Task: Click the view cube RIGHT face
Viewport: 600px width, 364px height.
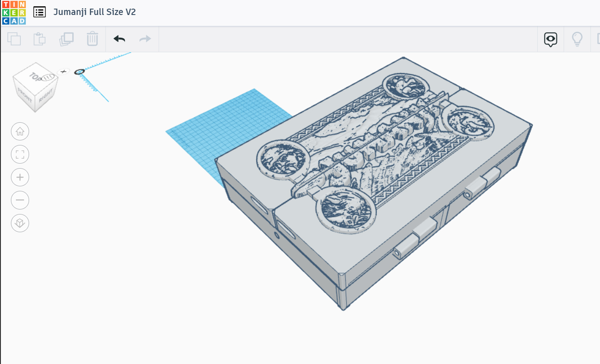Action: [x=46, y=96]
